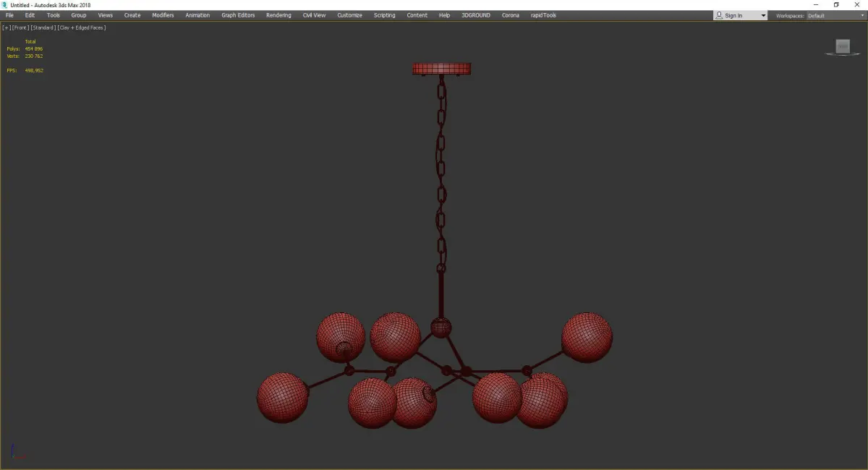Select the small central sphere below the chain
This screenshot has width=868, height=470.
point(441,328)
